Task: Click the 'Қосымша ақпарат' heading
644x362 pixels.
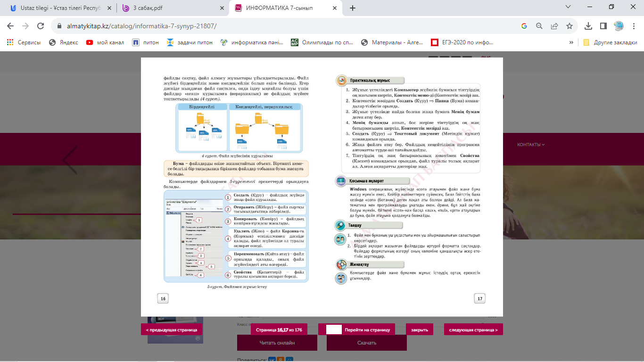Action: tap(367, 181)
